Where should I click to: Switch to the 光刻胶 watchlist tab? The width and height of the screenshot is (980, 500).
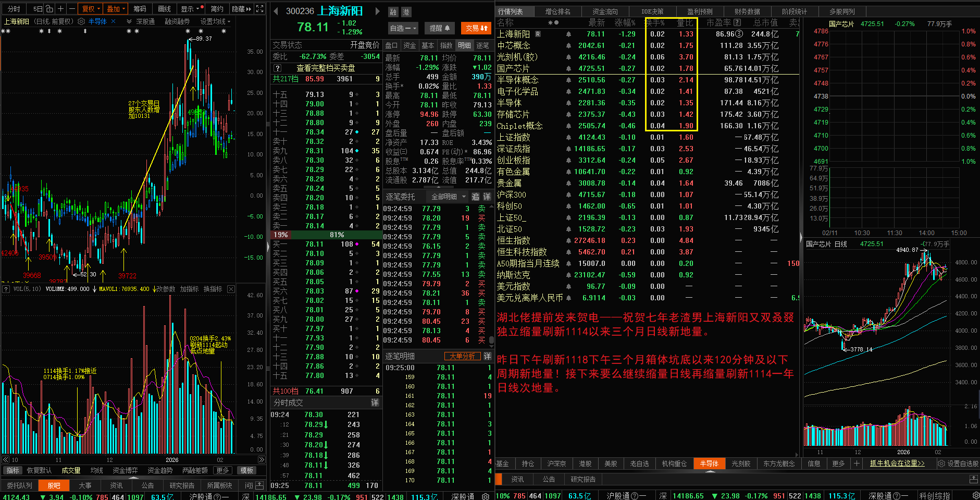pyautogui.click(x=741, y=464)
